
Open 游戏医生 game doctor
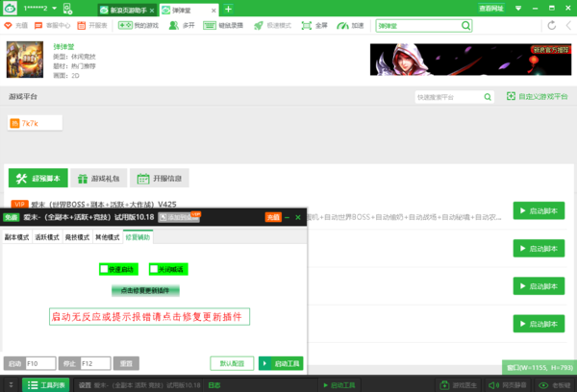(459, 385)
